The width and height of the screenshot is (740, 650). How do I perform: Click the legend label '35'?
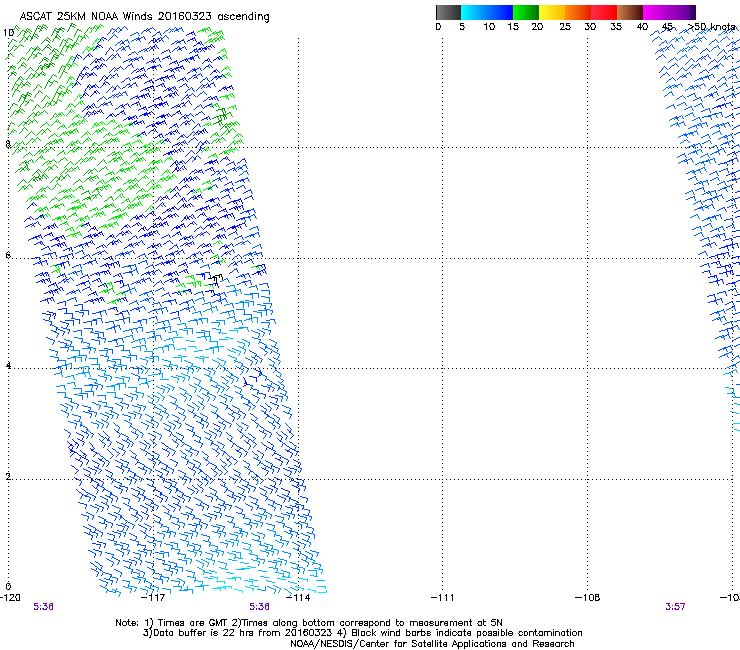(616, 27)
